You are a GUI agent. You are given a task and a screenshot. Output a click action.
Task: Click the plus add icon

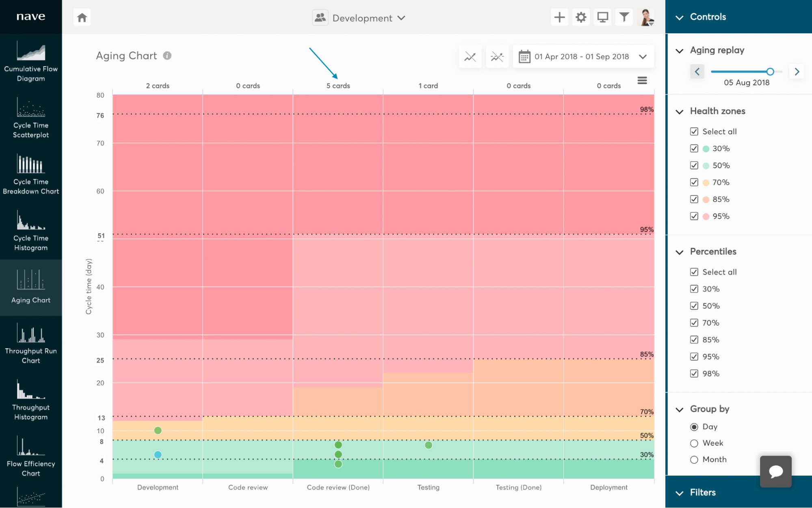(559, 17)
